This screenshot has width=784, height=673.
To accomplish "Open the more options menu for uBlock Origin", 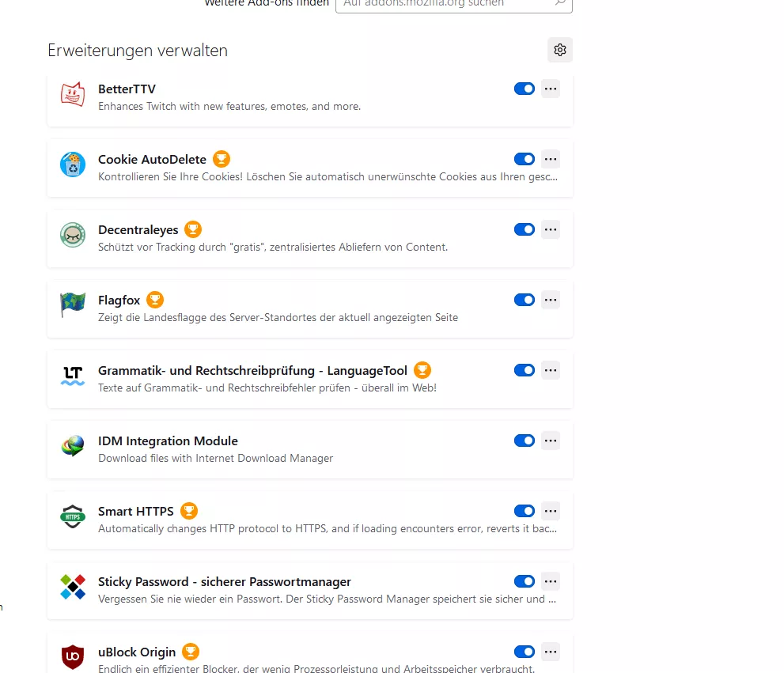I will click(551, 652).
